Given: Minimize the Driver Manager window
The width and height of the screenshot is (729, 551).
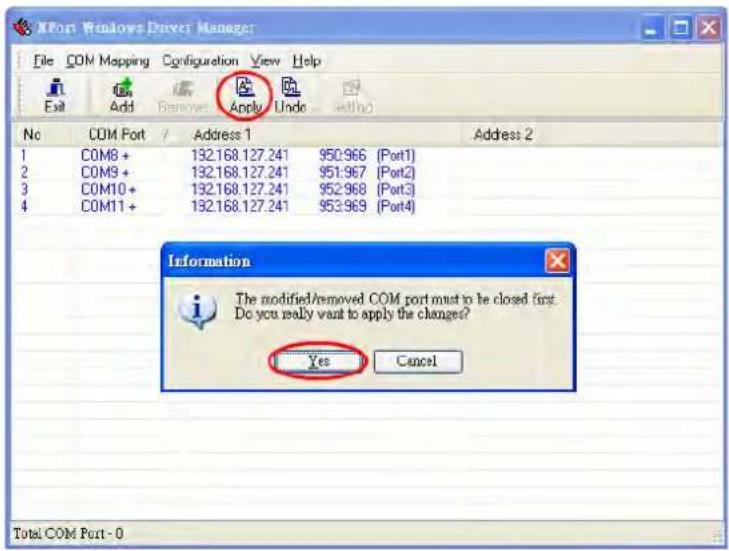Looking at the screenshot, I should click(652, 28).
